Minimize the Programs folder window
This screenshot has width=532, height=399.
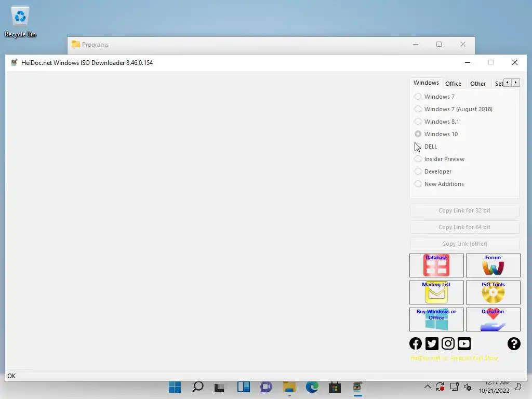pyautogui.click(x=416, y=45)
